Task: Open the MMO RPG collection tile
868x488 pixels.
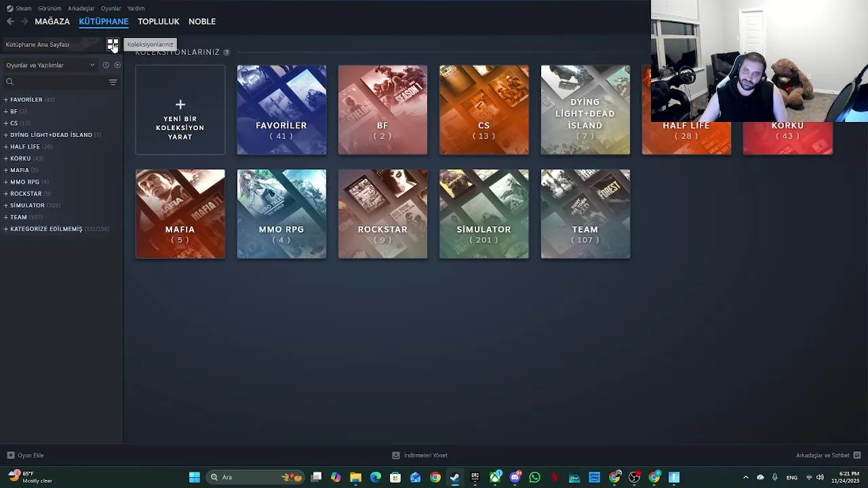Action: point(281,214)
